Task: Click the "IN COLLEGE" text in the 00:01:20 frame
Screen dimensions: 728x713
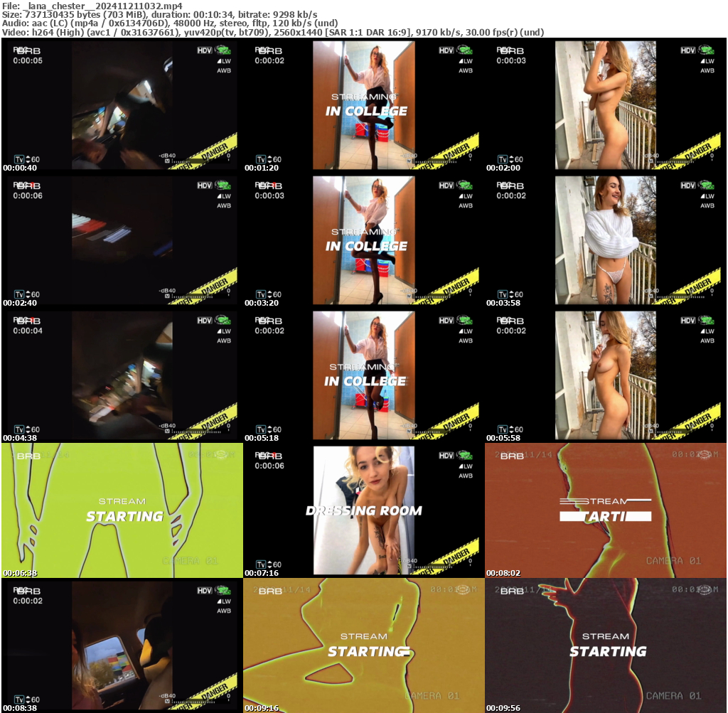Action: point(366,112)
